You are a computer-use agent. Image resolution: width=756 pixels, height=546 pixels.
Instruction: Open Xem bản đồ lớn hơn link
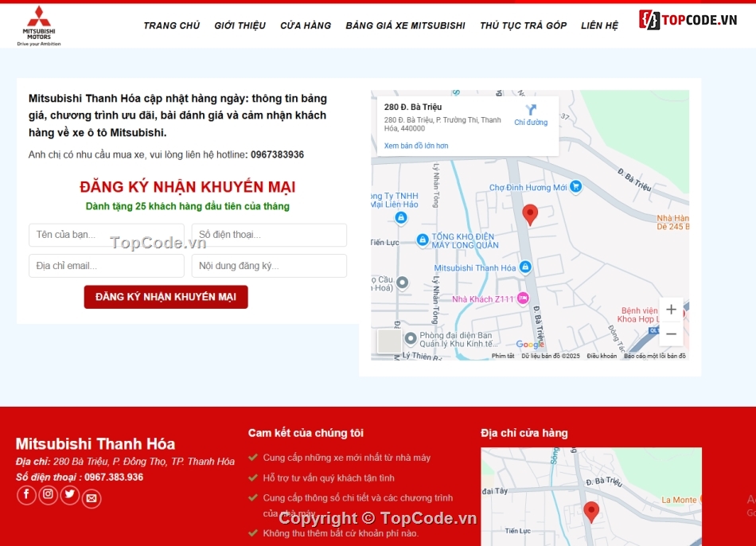[x=416, y=146]
